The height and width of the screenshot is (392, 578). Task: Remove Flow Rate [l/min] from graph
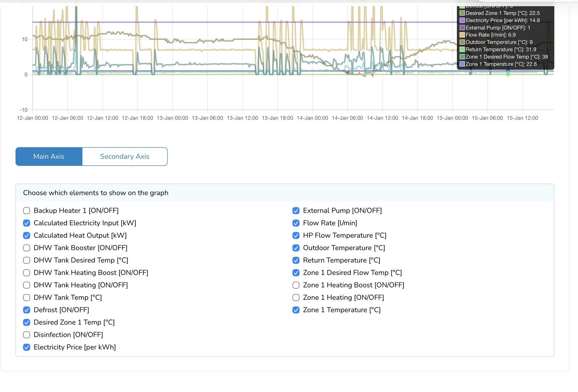coord(296,223)
